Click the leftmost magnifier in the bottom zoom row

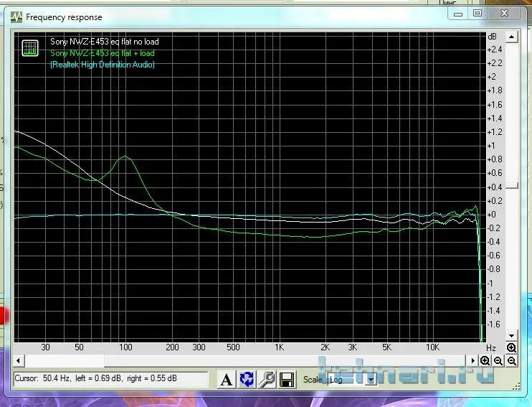pos(485,360)
